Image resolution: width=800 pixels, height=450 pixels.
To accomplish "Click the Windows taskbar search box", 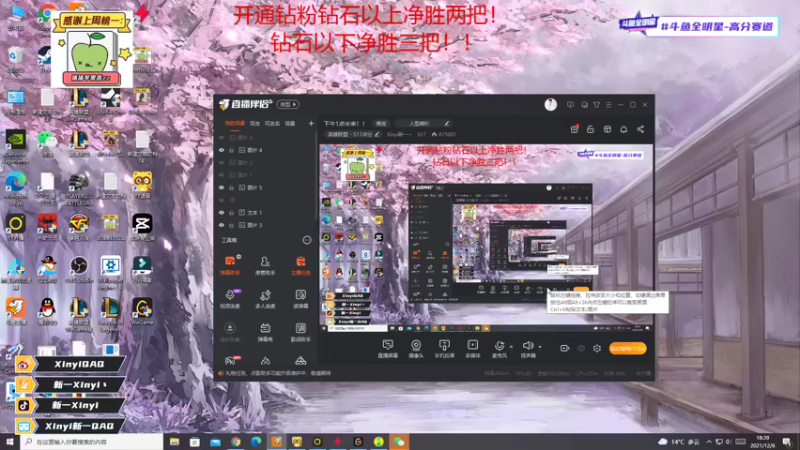I will click(x=92, y=442).
